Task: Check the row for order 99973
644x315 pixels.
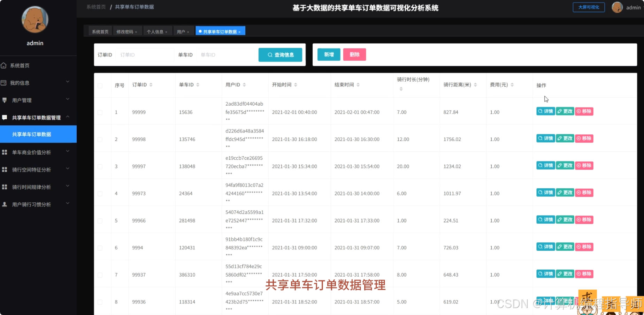Action: (100, 194)
